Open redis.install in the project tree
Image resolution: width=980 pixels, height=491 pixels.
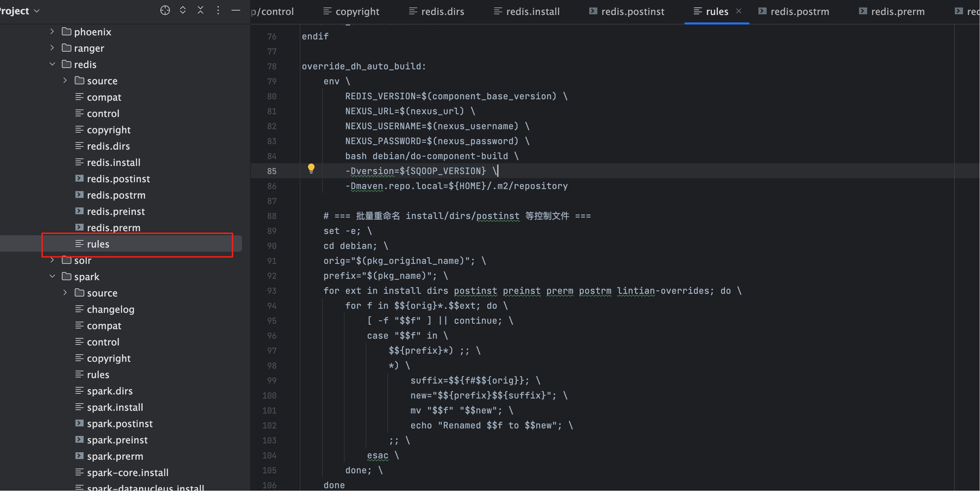114,163
